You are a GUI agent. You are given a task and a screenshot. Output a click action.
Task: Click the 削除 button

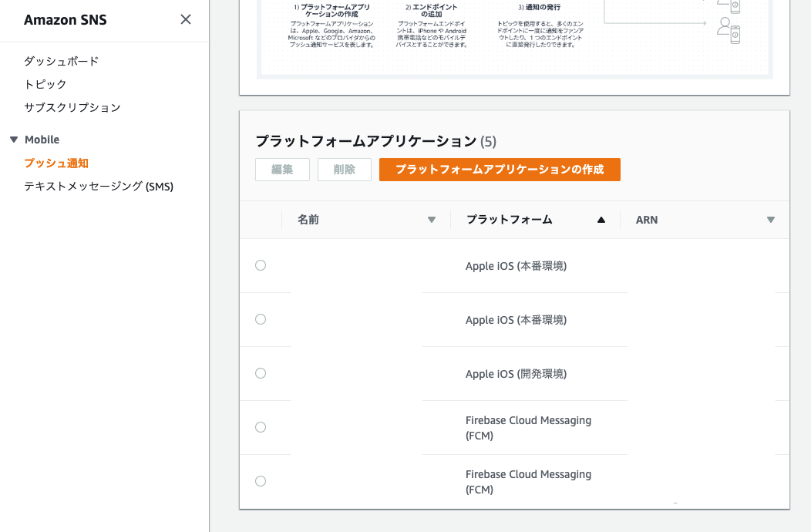coord(345,170)
